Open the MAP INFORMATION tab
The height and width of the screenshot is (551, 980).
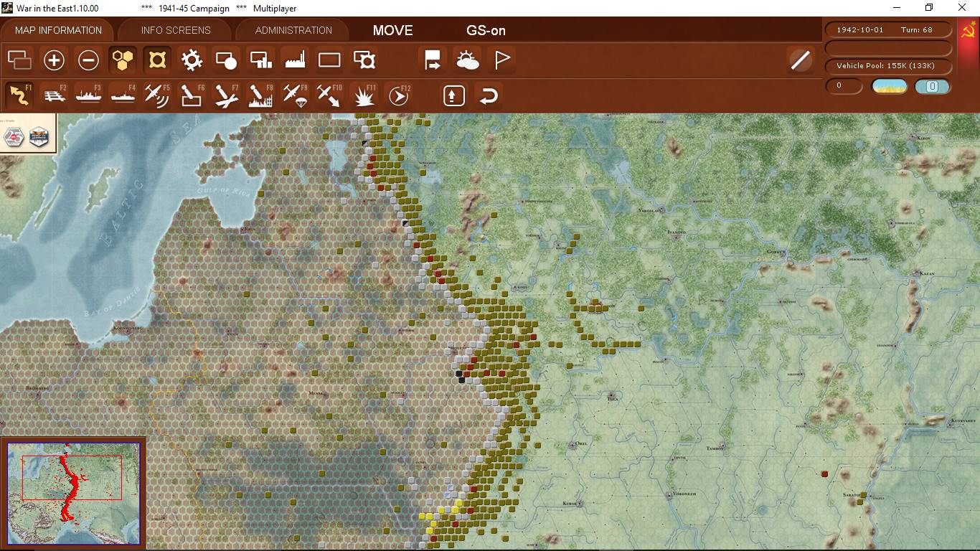58,30
